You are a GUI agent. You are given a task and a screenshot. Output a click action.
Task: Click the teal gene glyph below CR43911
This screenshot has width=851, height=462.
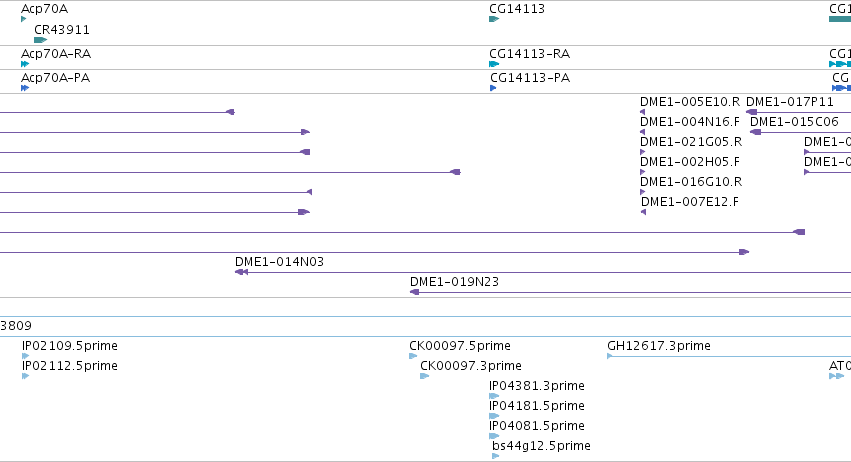(x=41, y=40)
